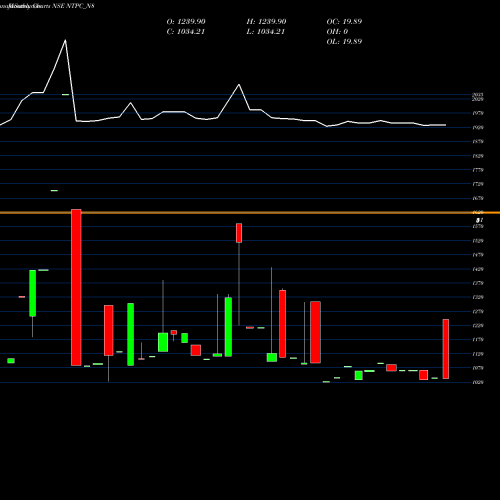Click the 1429 price axis label

[x=478, y=269]
